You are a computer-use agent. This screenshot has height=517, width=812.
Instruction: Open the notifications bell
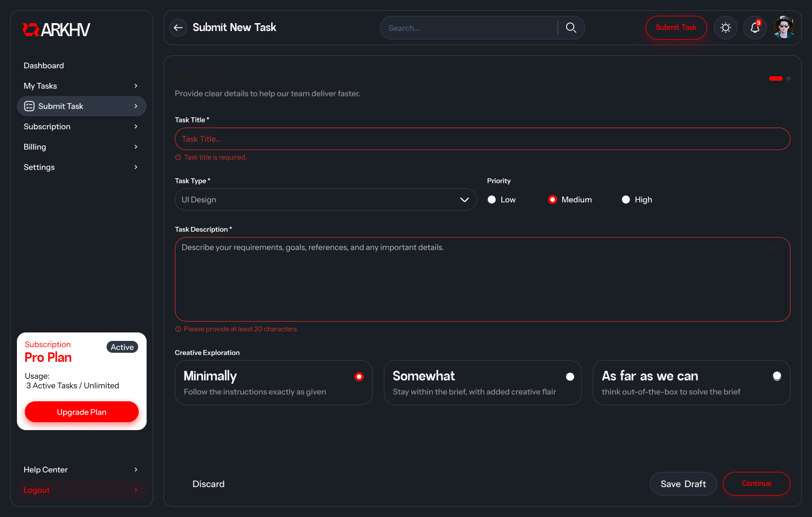754,28
